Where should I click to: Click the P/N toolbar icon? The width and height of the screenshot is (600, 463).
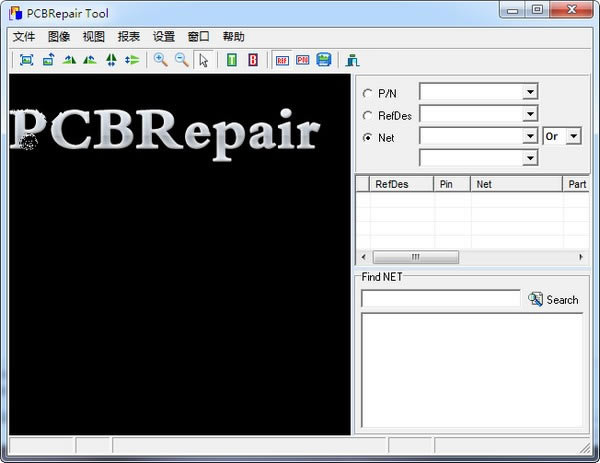pyautogui.click(x=302, y=60)
